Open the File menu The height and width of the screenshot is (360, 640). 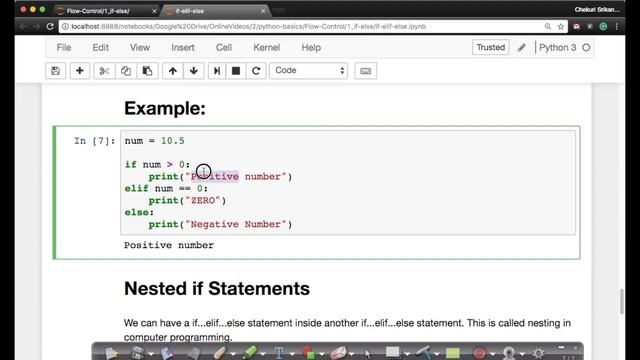click(64, 48)
